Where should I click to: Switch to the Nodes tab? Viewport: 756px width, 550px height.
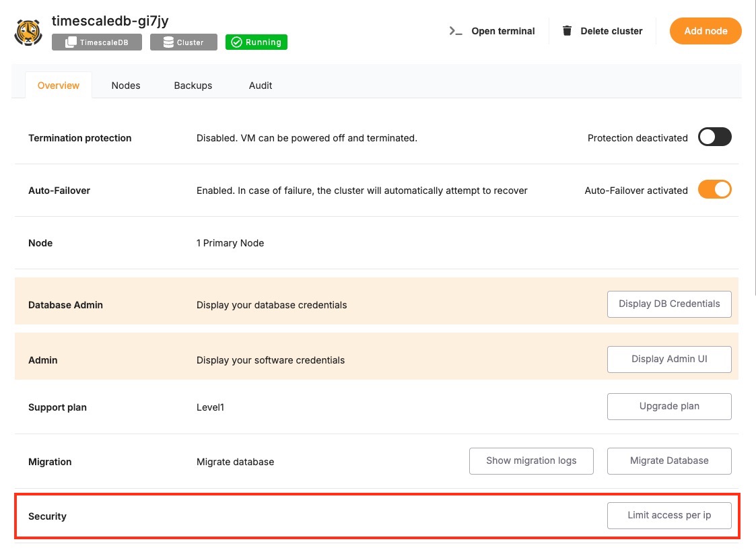(x=126, y=85)
